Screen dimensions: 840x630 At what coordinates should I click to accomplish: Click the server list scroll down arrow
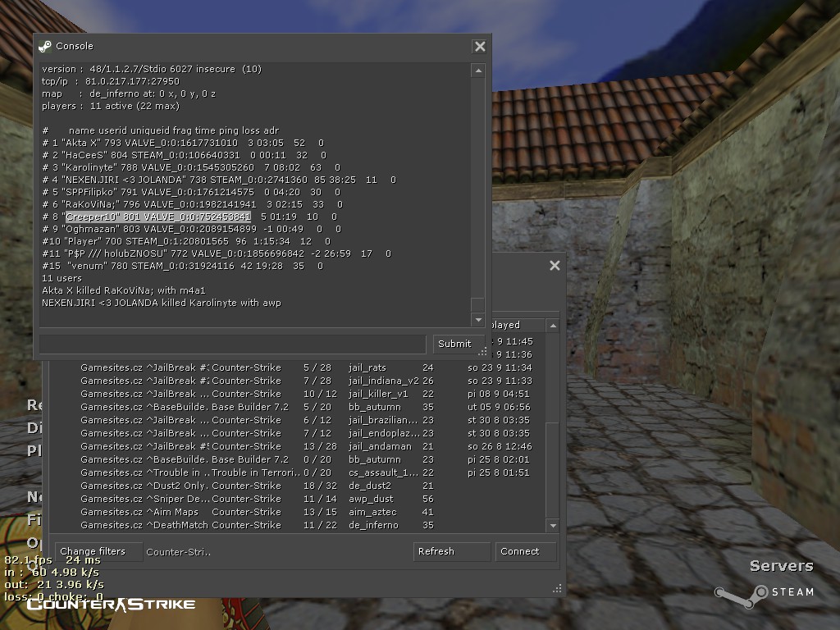tap(553, 526)
